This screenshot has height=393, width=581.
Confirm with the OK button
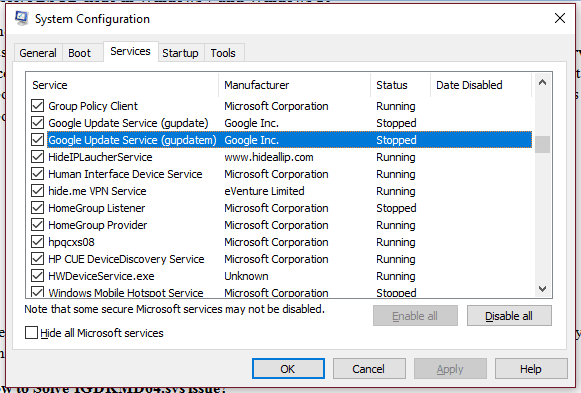[288, 369]
